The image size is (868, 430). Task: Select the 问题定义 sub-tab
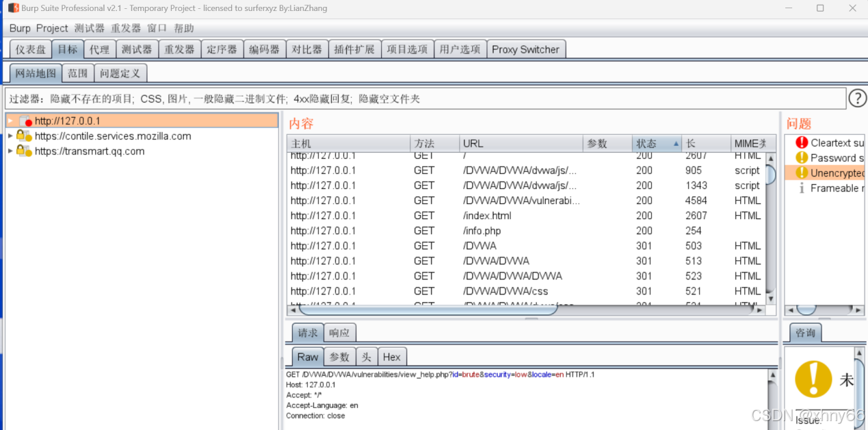click(x=120, y=73)
